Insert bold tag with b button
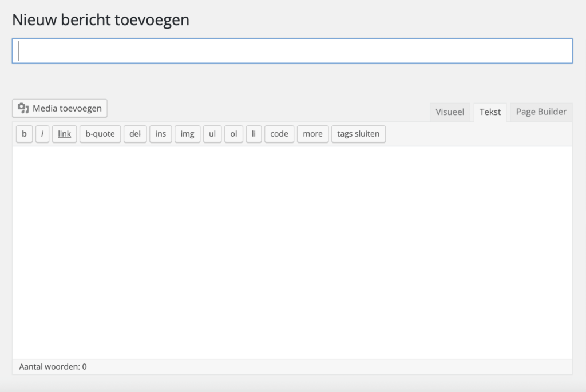This screenshot has width=586, height=392. pyautogui.click(x=24, y=134)
